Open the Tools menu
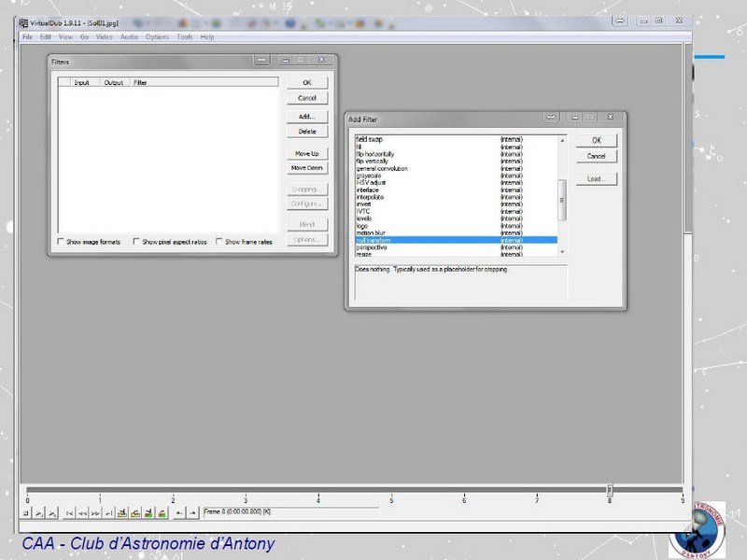 185,37
